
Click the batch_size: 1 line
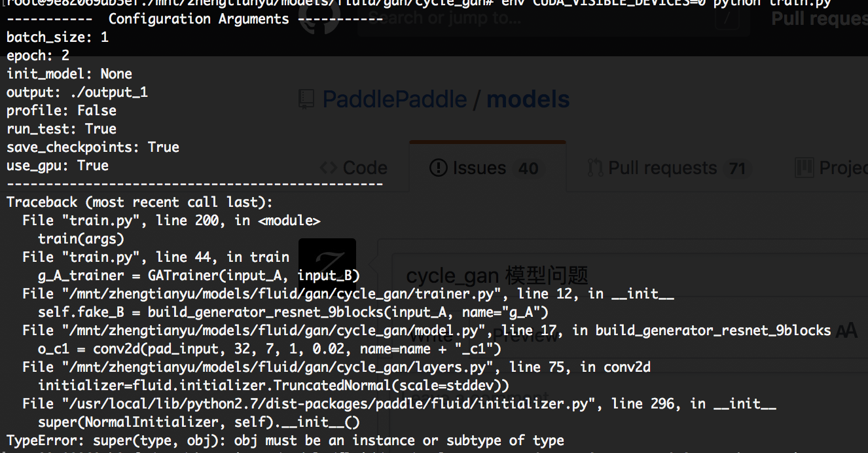tap(58, 37)
